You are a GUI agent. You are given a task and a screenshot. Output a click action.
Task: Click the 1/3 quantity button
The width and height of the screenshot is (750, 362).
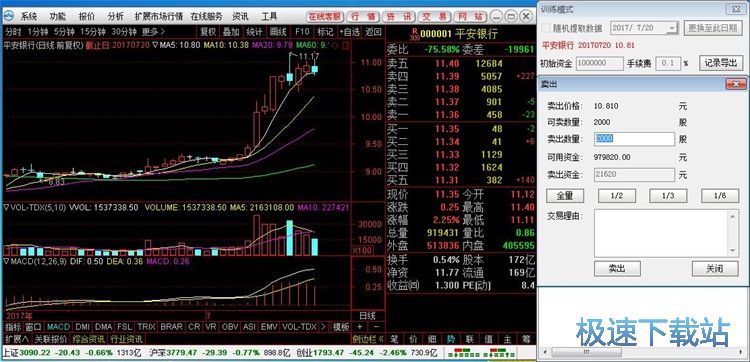click(x=668, y=196)
